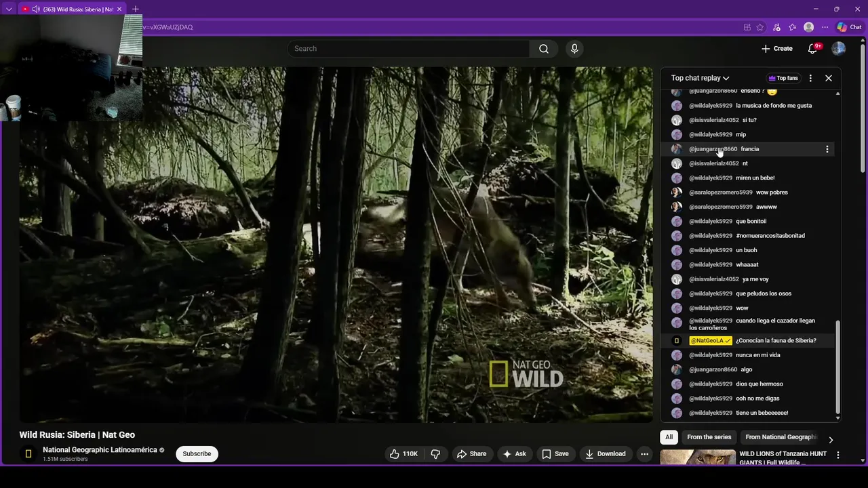Select 'tiene un bebeeeeee!' chat message

[762, 413]
